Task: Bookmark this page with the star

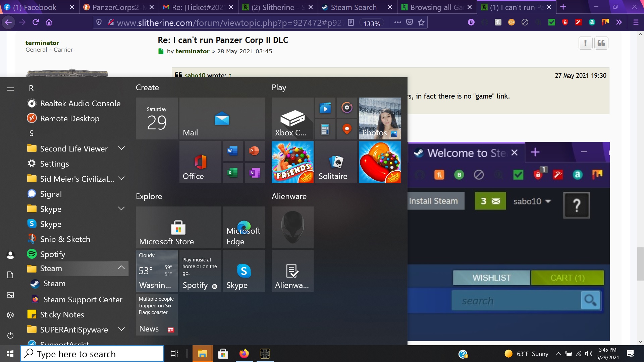Action: coord(421,22)
